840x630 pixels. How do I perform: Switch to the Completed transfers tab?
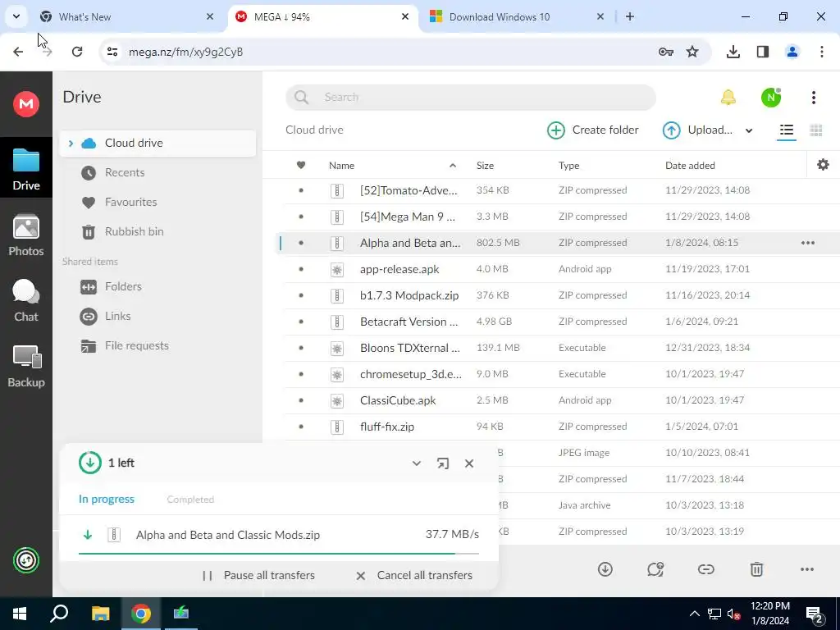click(190, 500)
